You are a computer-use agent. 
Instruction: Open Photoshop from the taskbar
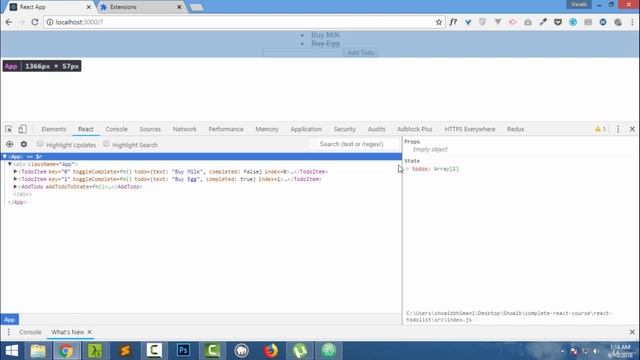click(183, 351)
